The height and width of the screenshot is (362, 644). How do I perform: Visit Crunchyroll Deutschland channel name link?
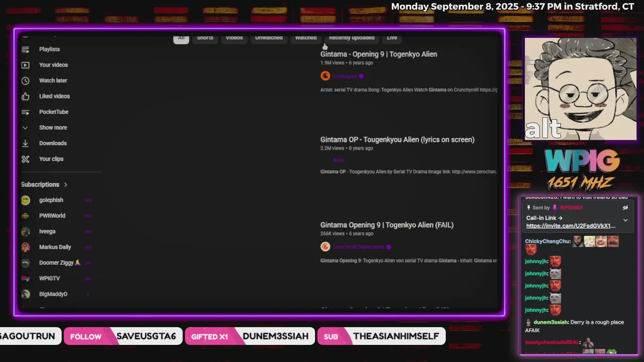(x=358, y=247)
